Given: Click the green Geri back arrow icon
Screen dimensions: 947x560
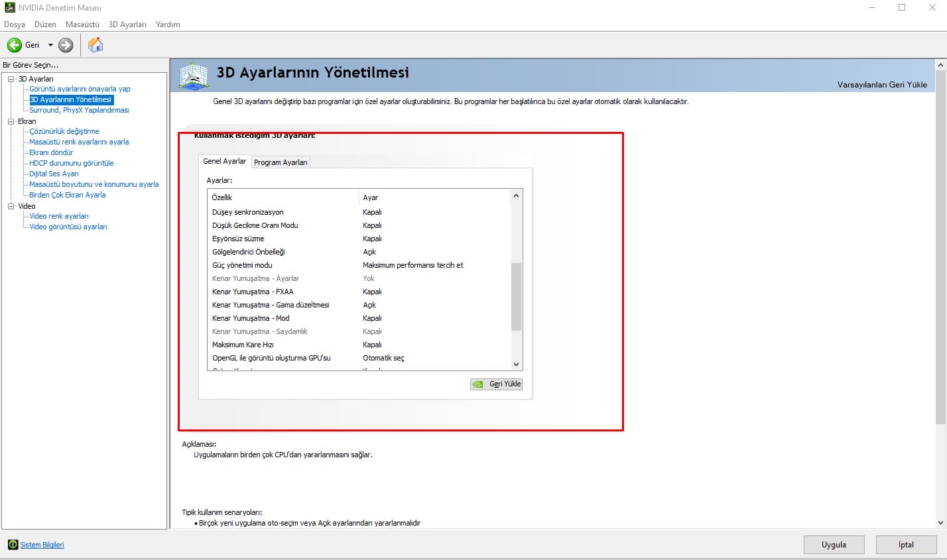Looking at the screenshot, I should 14,45.
